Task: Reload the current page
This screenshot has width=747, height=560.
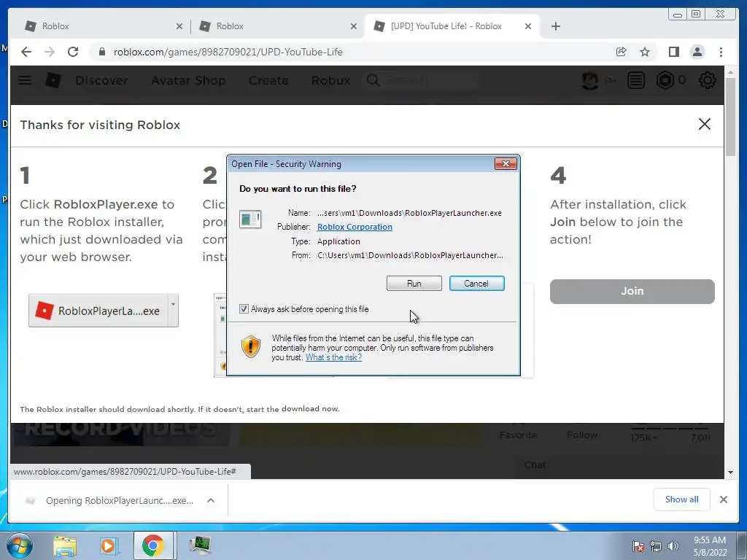Action: coord(73,52)
